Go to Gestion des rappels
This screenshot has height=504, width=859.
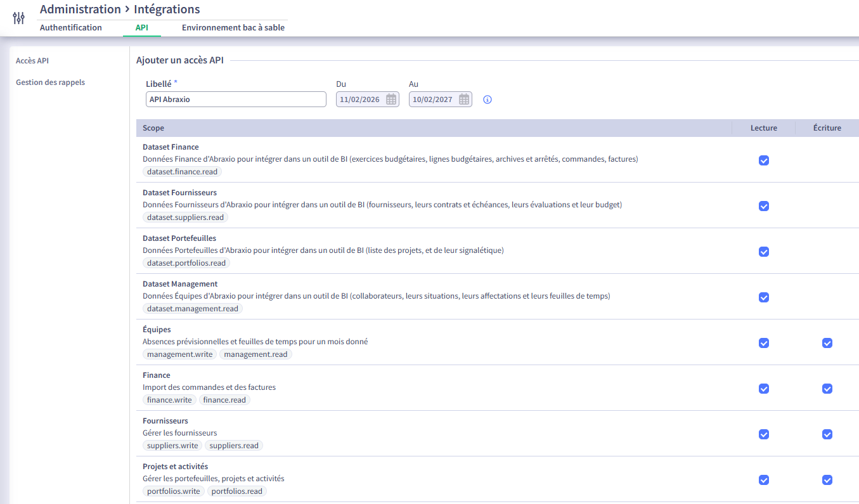point(50,82)
